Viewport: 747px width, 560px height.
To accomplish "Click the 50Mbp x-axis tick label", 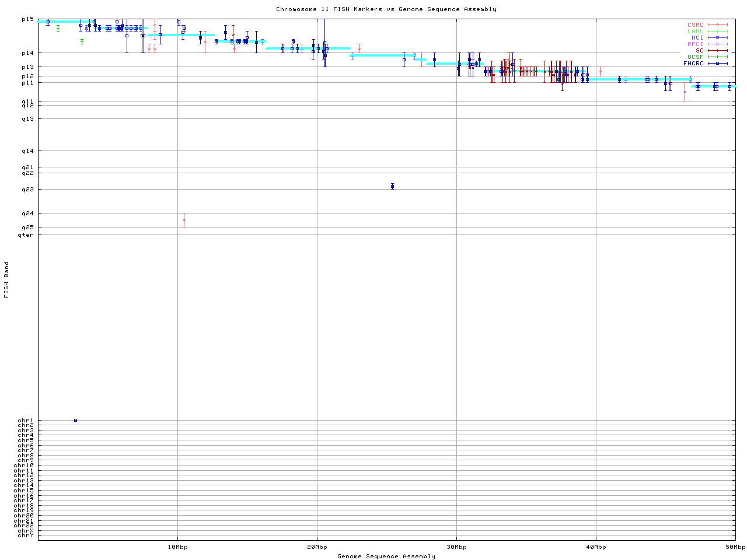I will 735,547.
